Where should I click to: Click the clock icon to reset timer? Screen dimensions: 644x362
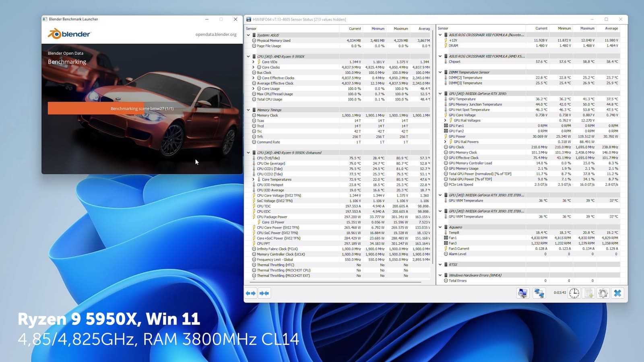point(574,293)
